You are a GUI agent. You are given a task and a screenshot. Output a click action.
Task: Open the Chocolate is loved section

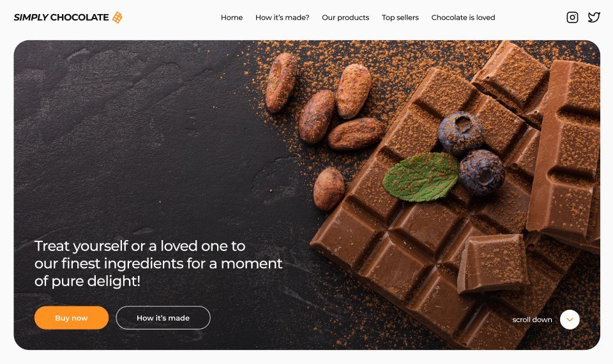coord(464,18)
